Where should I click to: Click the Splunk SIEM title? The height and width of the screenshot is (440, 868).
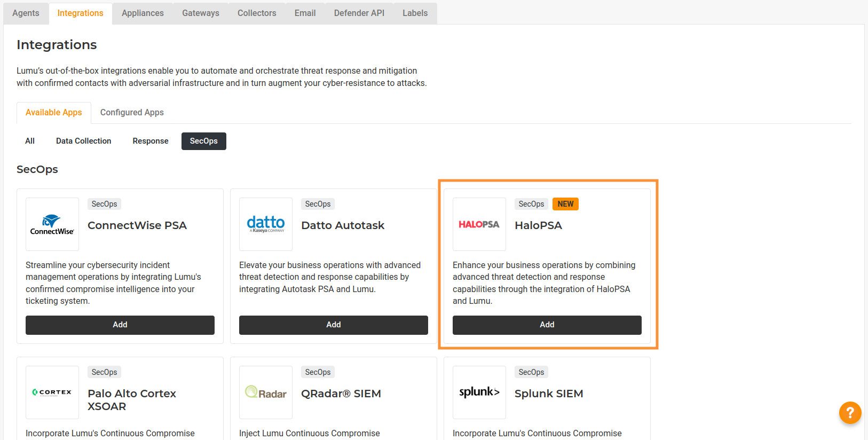click(549, 394)
